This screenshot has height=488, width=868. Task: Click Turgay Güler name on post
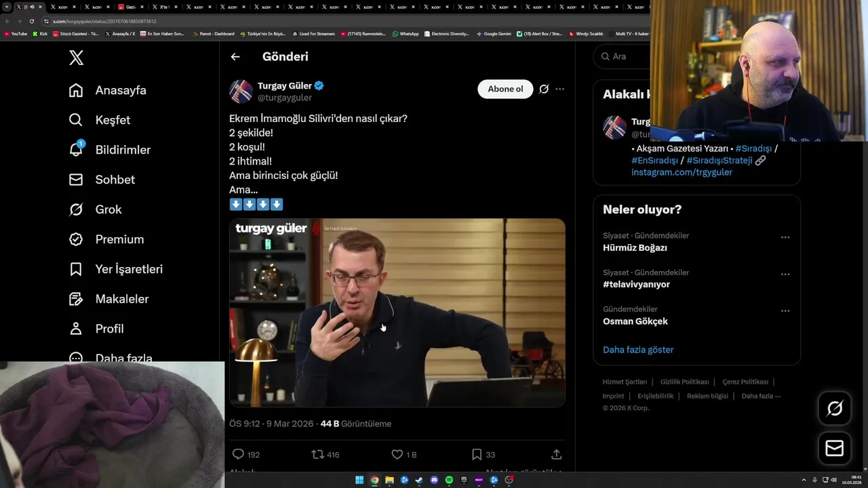(285, 86)
